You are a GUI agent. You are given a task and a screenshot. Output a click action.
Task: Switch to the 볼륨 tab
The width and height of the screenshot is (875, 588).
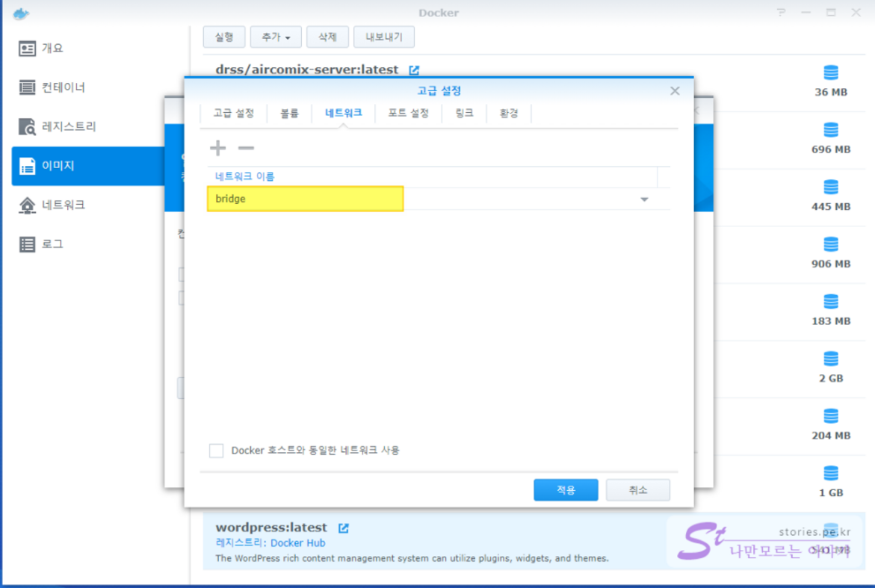pyautogui.click(x=289, y=114)
